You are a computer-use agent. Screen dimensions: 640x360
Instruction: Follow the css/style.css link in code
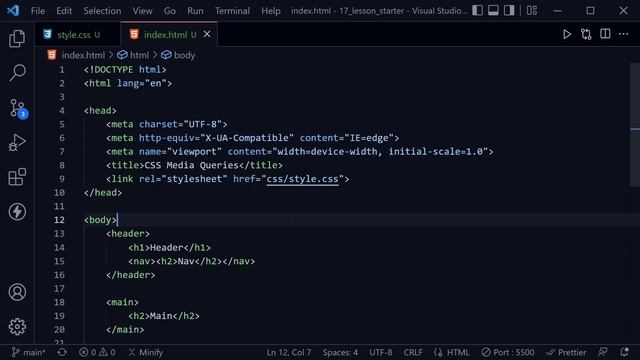pyautogui.click(x=302, y=179)
